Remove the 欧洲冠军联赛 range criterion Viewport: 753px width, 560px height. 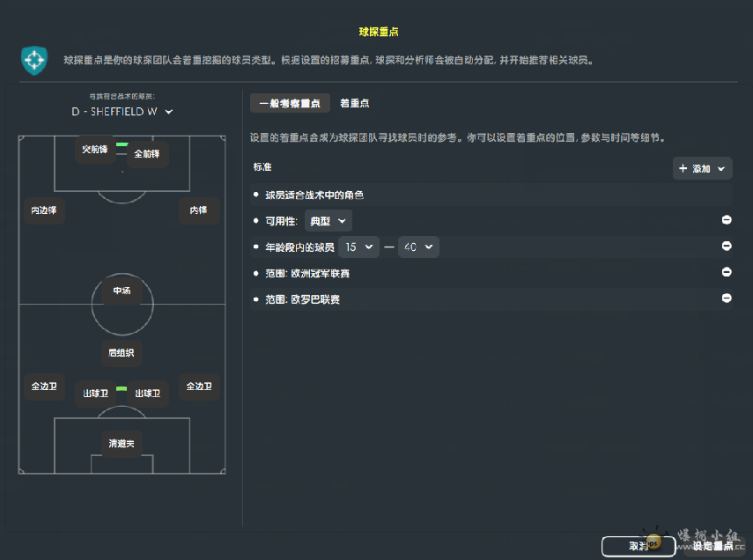click(727, 273)
